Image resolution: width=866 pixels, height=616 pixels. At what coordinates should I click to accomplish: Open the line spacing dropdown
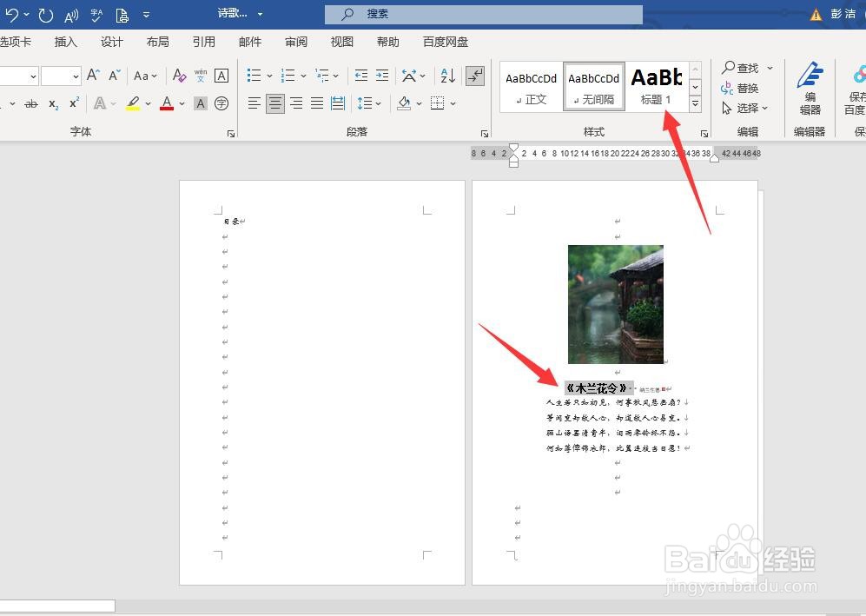click(369, 103)
